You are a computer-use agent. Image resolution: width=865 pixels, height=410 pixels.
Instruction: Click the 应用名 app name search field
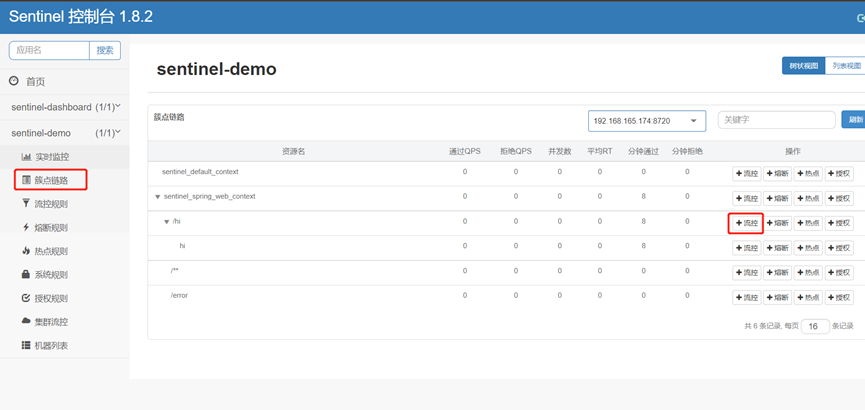[49, 50]
